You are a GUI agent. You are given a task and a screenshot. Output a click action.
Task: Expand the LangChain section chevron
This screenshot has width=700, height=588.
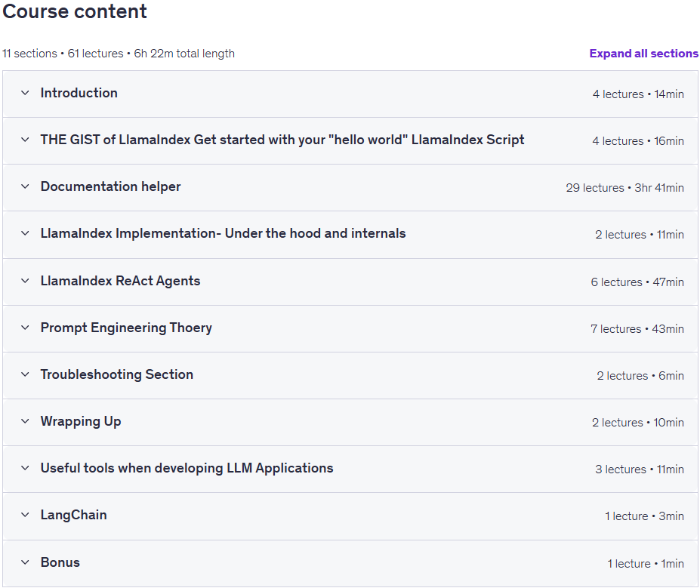25,515
